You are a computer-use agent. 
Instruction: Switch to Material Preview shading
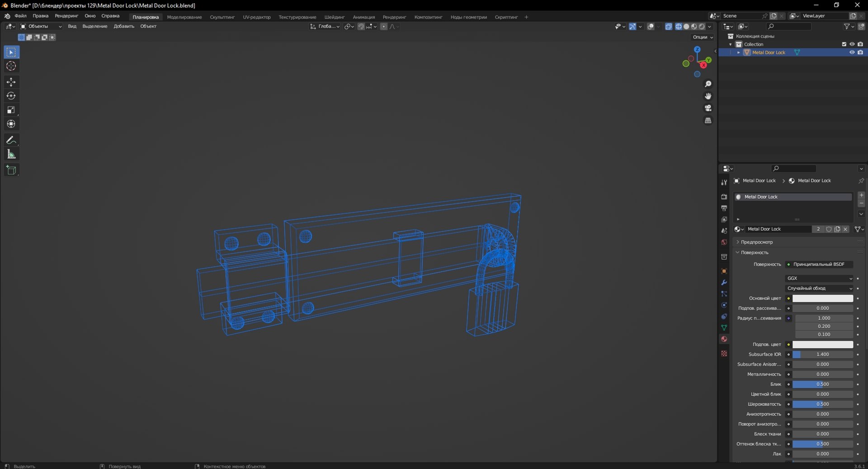point(694,27)
